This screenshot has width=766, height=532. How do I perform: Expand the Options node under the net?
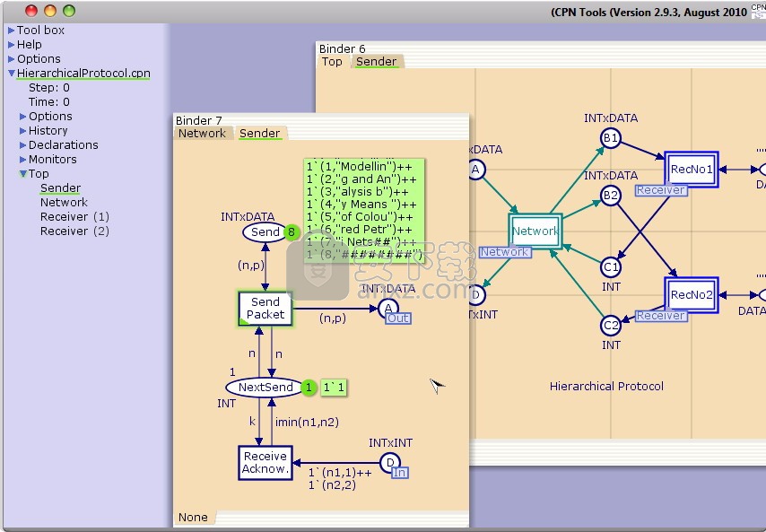pyautogui.click(x=23, y=117)
